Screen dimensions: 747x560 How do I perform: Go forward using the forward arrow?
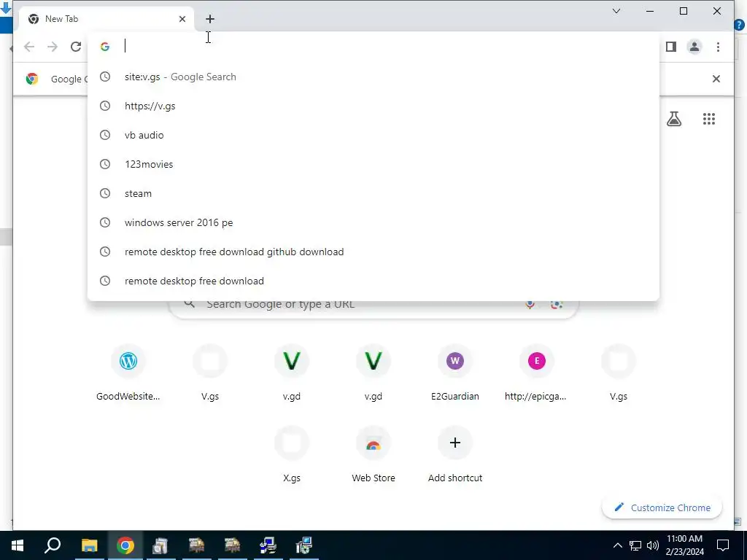[x=53, y=47]
